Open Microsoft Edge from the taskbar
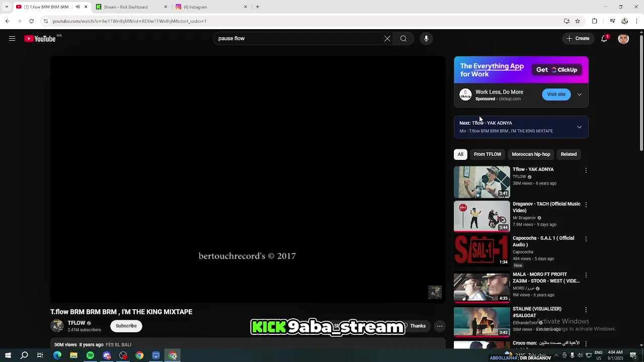This screenshot has height=362, width=644. 57,355
